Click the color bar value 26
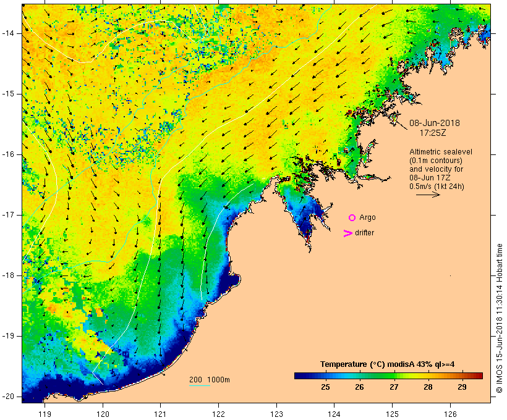Screen dimensions: 507x420 pyautogui.click(x=360, y=387)
